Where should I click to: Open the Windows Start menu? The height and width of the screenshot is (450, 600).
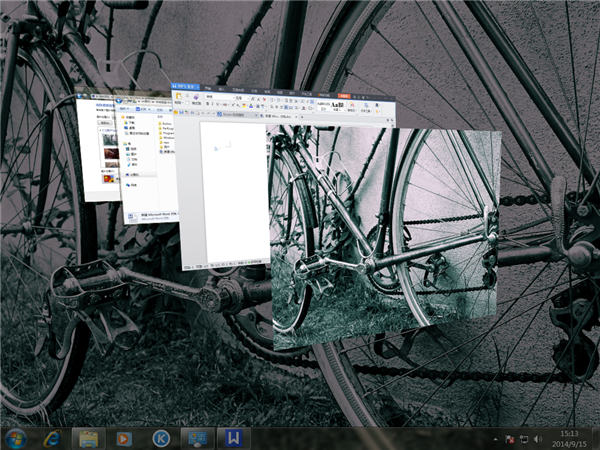click(x=16, y=438)
